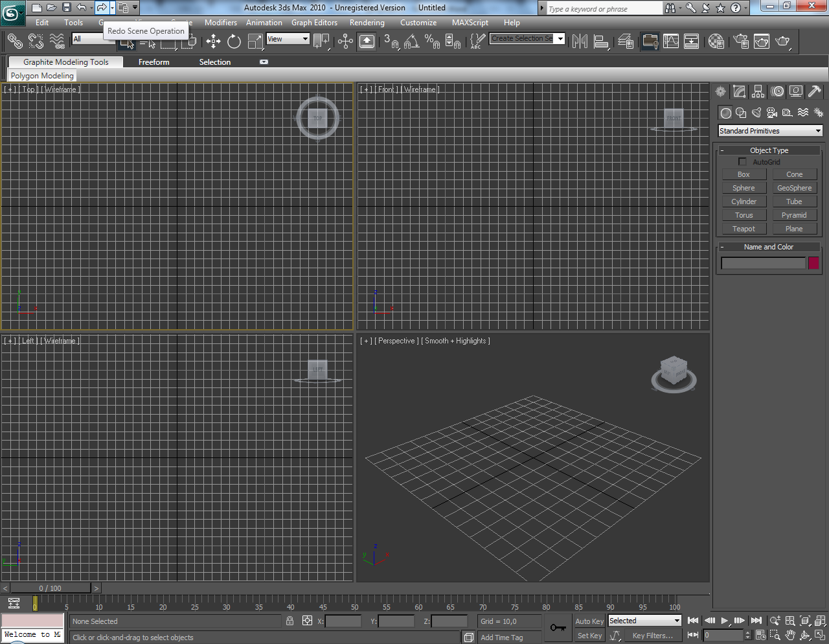The image size is (829, 644).
Task: Click the Use Pivot Point Center icon
Action: [321, 41]
